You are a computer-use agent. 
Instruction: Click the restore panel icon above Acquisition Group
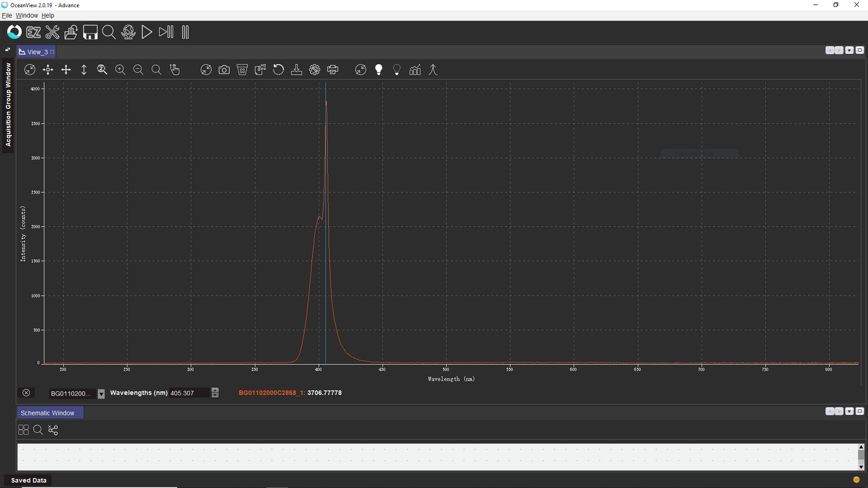[8, 49]
